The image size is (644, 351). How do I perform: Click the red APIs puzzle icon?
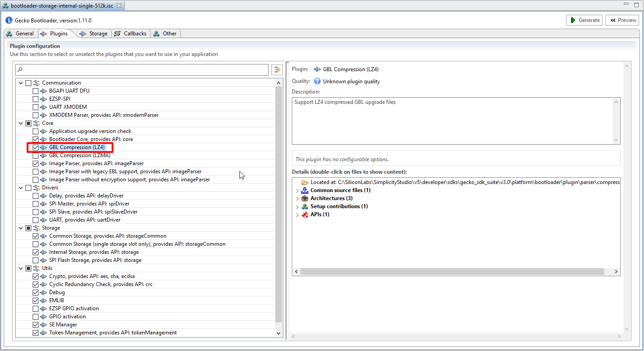(305, 214)
